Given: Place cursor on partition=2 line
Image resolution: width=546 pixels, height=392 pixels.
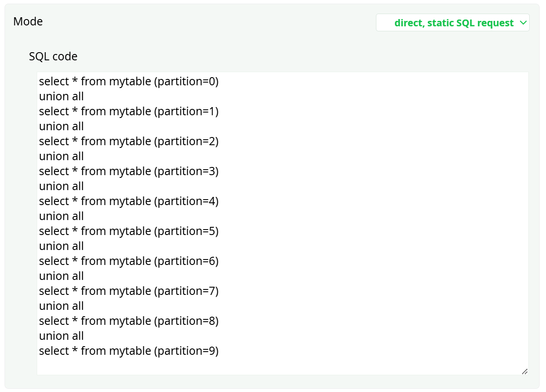Looking at the screenshot, I should 129,142.
